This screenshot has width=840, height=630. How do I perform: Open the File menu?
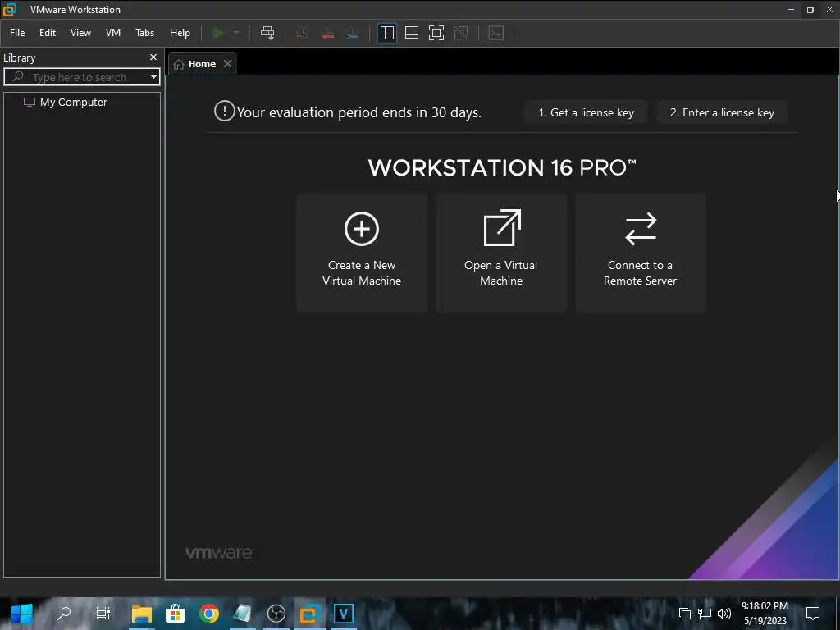point(17,33)
